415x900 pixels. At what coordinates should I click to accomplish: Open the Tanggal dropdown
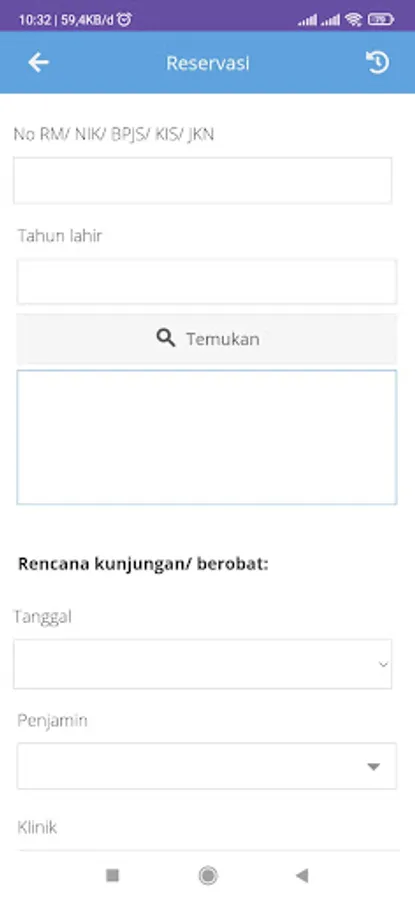tap(203, 664)
